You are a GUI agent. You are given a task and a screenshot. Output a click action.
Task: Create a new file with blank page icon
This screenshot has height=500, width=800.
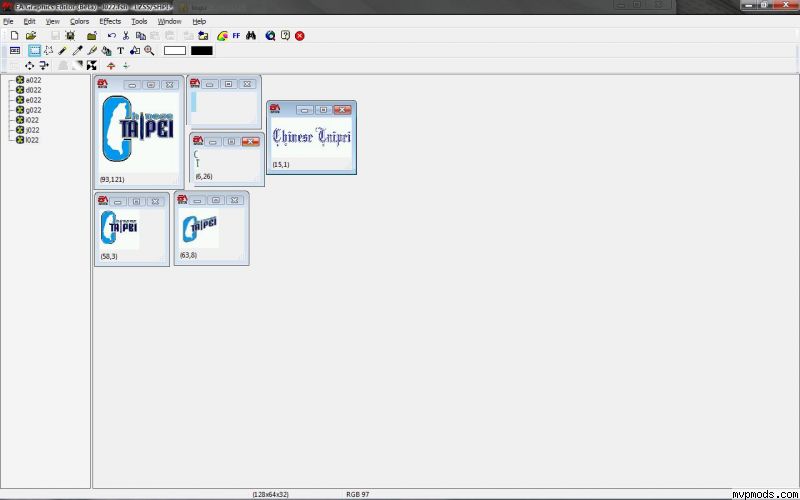click(15, 36)
